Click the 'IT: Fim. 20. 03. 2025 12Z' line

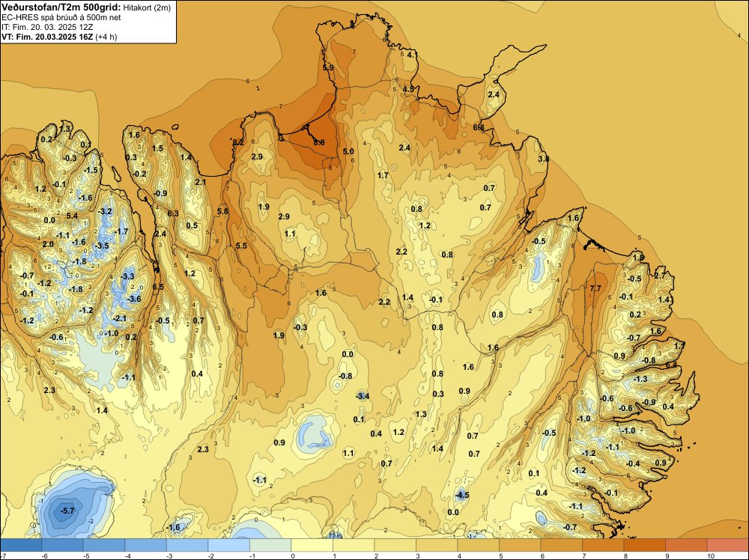coord(47,27)
